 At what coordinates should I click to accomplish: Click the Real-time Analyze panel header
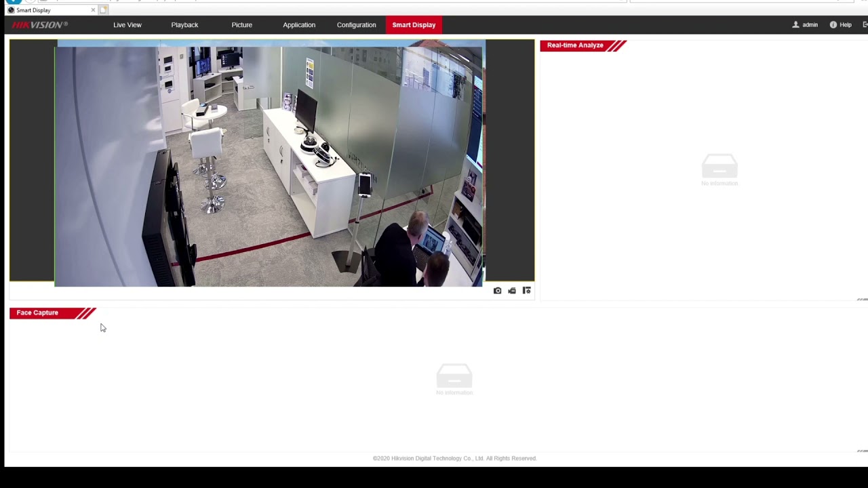(x=583, y=45)
